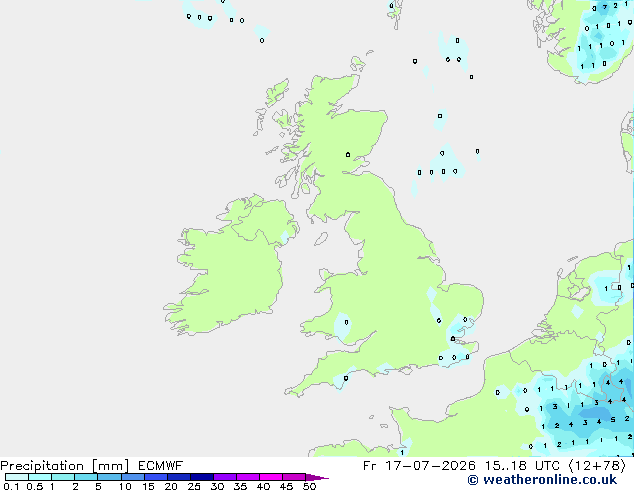Click the legend scale label '35'
The image size is (634, 490).
(x=240, y=486)
